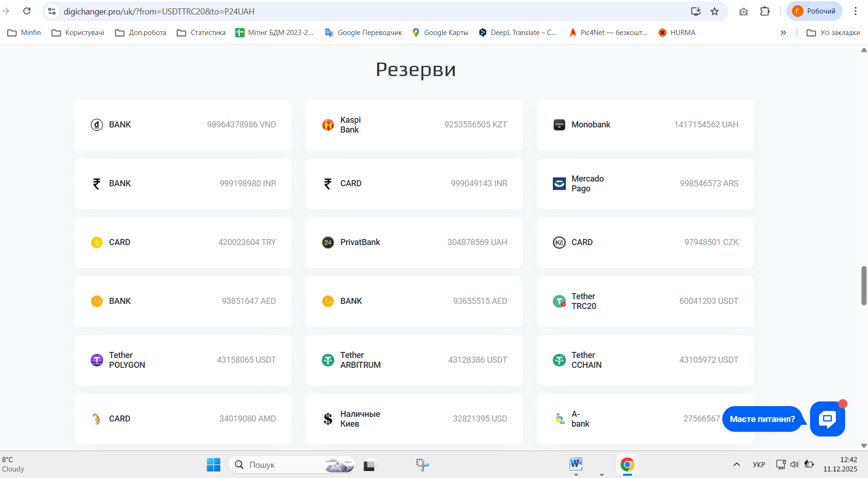The height and width of the screenshot is (478, 868).
Task: Open the HURMA bookmark
Action: click(x=677, y=33)
